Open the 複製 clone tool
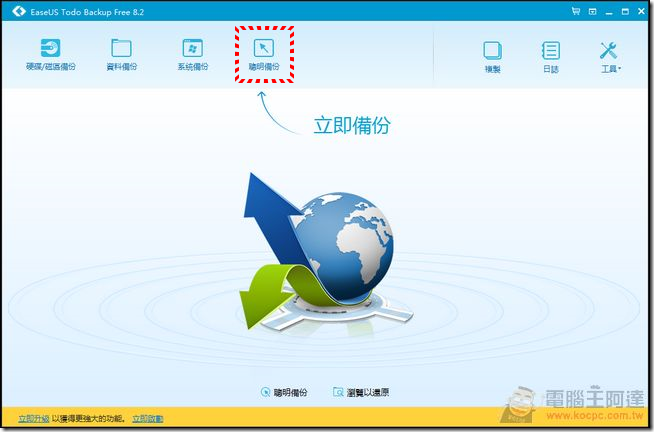 pos(492,57)
